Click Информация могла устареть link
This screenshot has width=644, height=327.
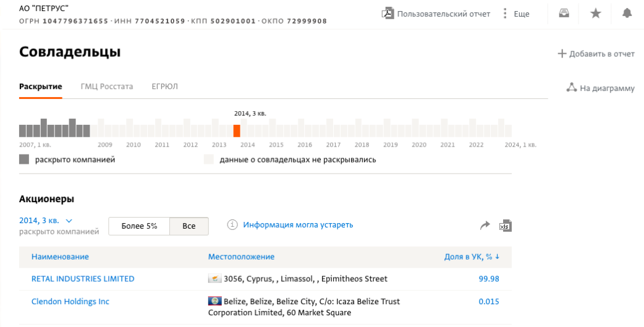[298, 225]
